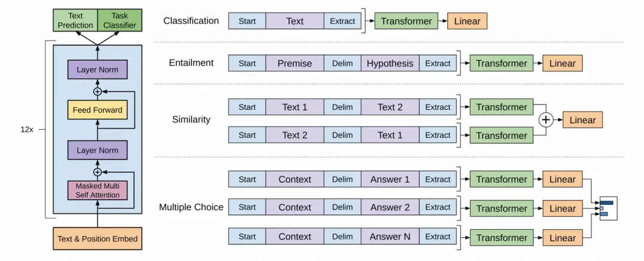
Task: Click the Hypothesis segment in Entailment row
Action: [390, 63]
